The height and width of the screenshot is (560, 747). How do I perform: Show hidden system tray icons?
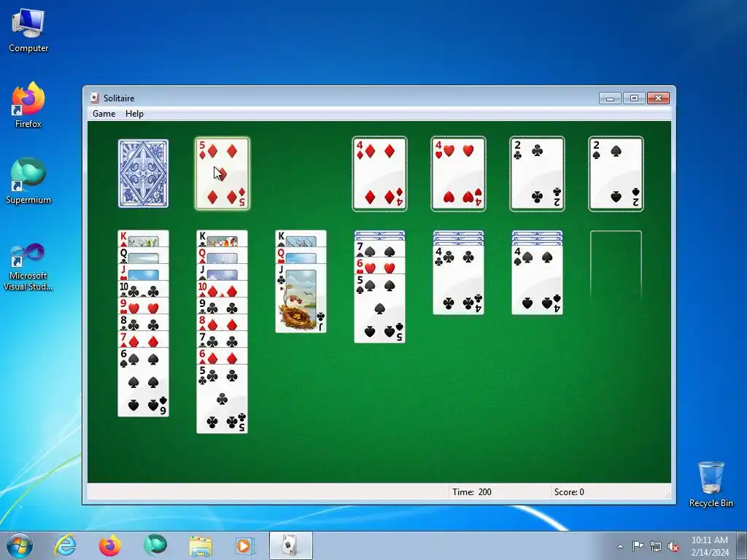click(x=620, y=546)
